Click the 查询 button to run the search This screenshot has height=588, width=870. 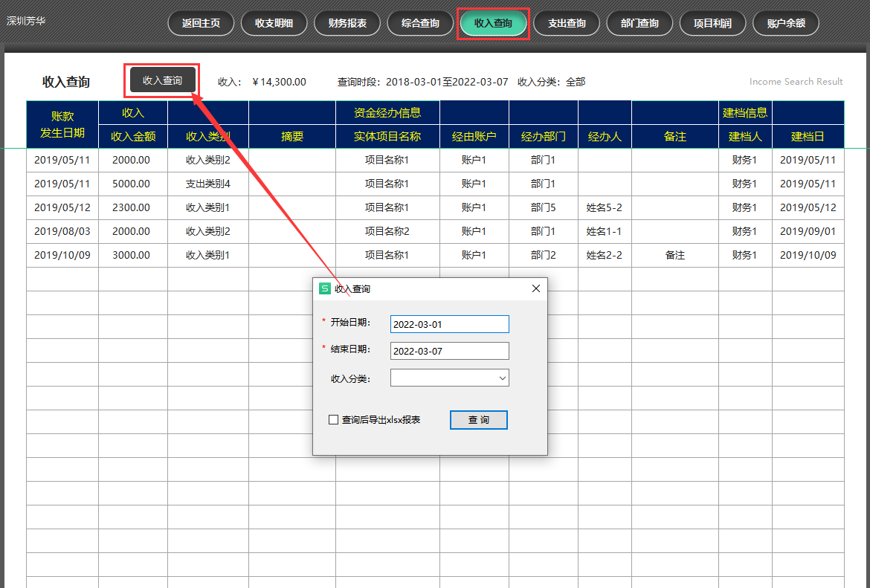coord(478,419)
